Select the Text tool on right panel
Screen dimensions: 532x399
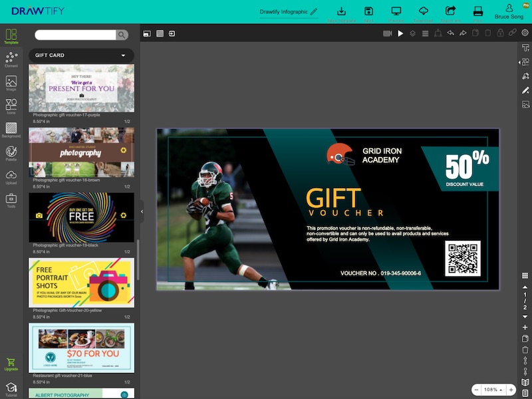(525, 48)
